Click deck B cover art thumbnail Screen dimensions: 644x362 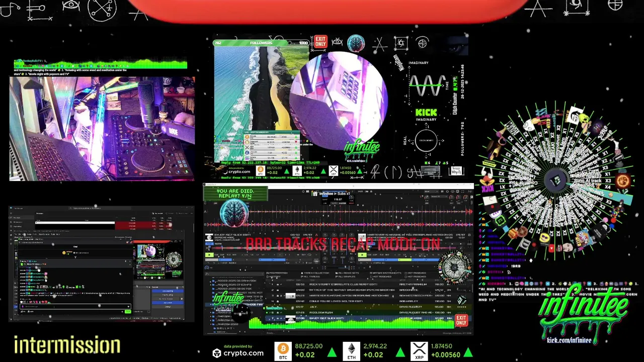click(x=362, y=237)
